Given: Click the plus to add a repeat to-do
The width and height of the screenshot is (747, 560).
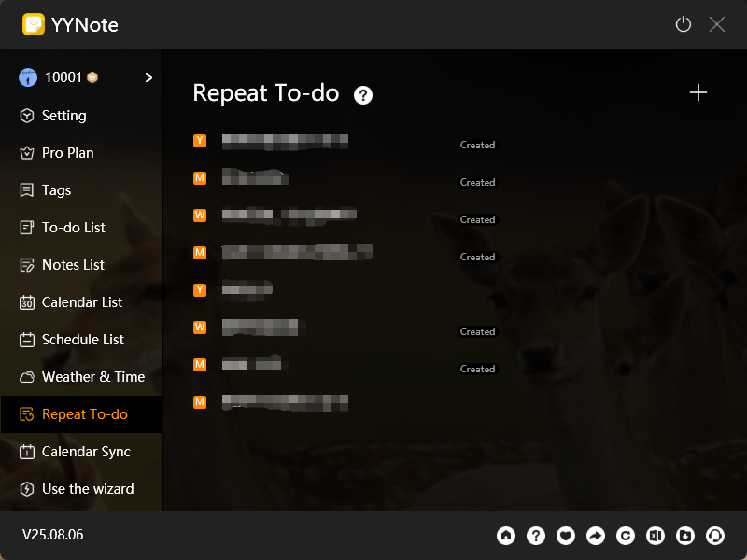Looking at the screenshot, I should (x=698, y=92).
